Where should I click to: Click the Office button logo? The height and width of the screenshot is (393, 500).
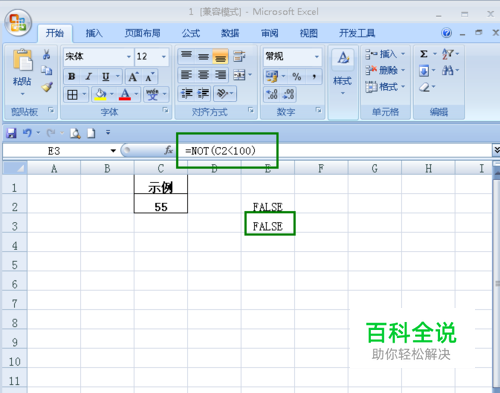pos(18,23)
